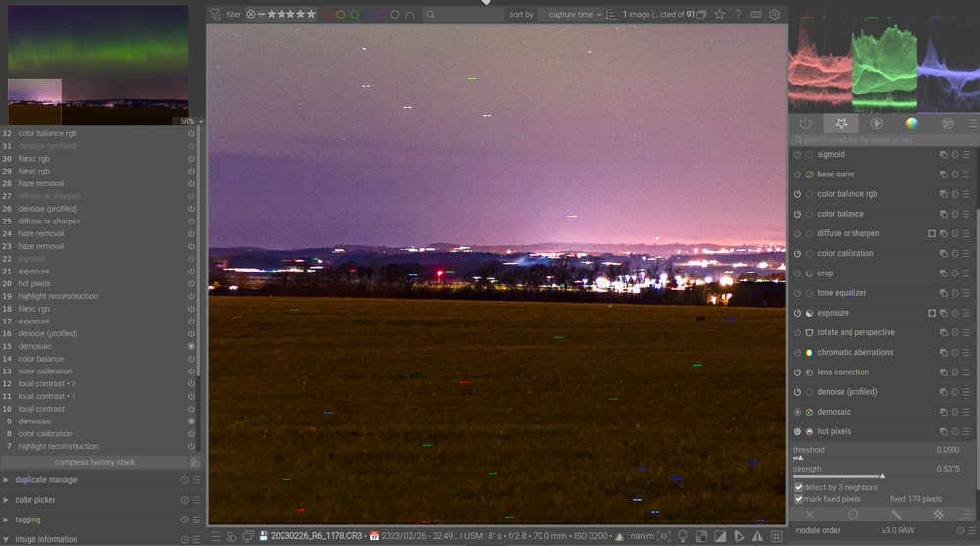Reset the demosaic module parameters
Image resolution: width=980 pixels, height=546 pixels.
[x=954, y=412]
